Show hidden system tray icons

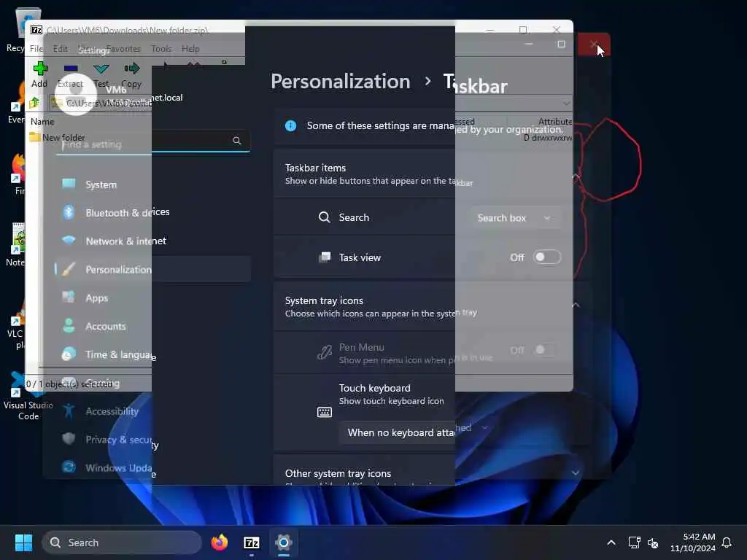[x=611, y=542]
